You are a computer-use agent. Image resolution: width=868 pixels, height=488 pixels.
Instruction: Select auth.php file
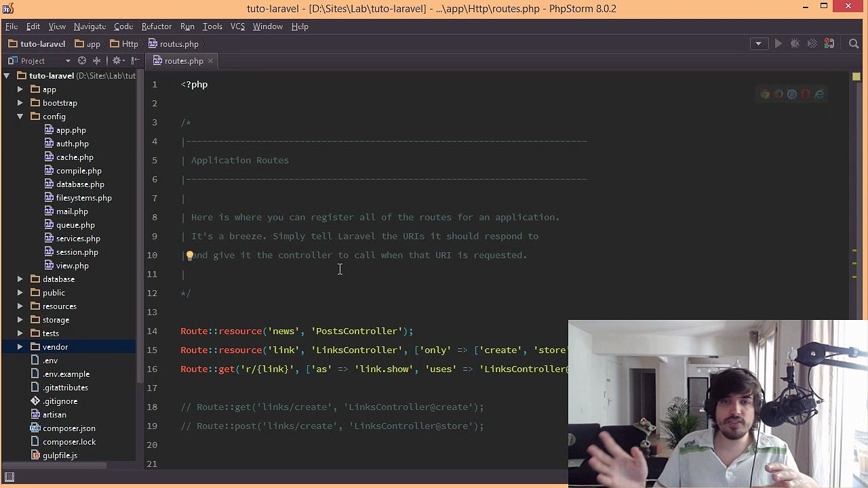66,144
